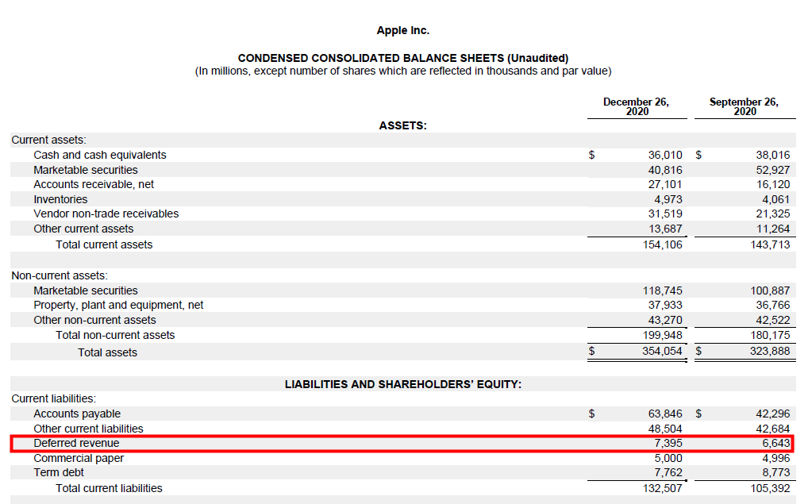The image size is (812, 504).
Task: Click the 'Current liabilities:' label
Action: click(x=54, y=399)
